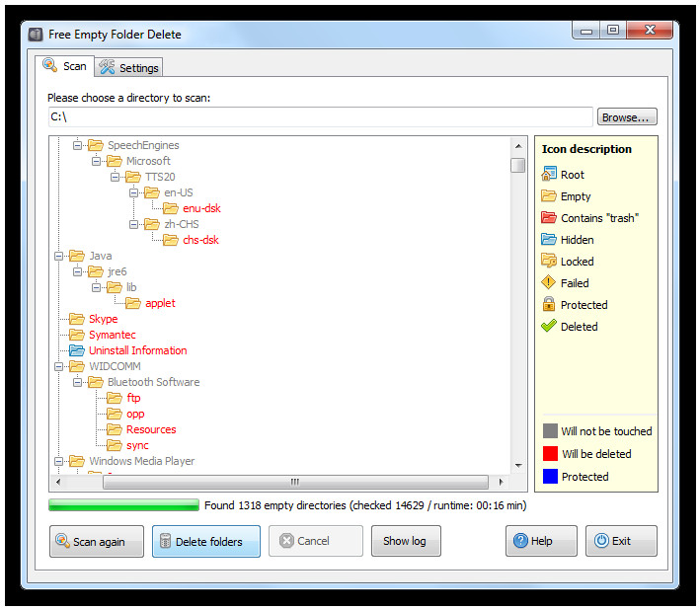Image resolution: width=700 pixels, height=610 pixels.
Task: Click the folder icon beside Resources
Action: coord(115,429)
